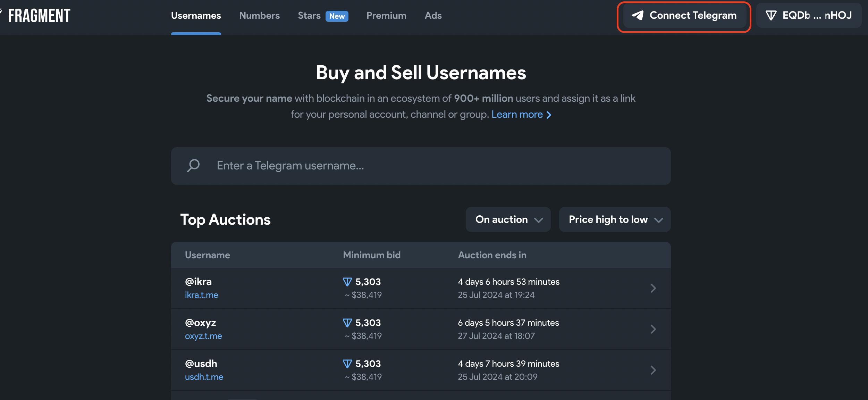Screen dimensions: 868x400
Task: Open the @usdh auction row arrow
Action: pos(653,370)
